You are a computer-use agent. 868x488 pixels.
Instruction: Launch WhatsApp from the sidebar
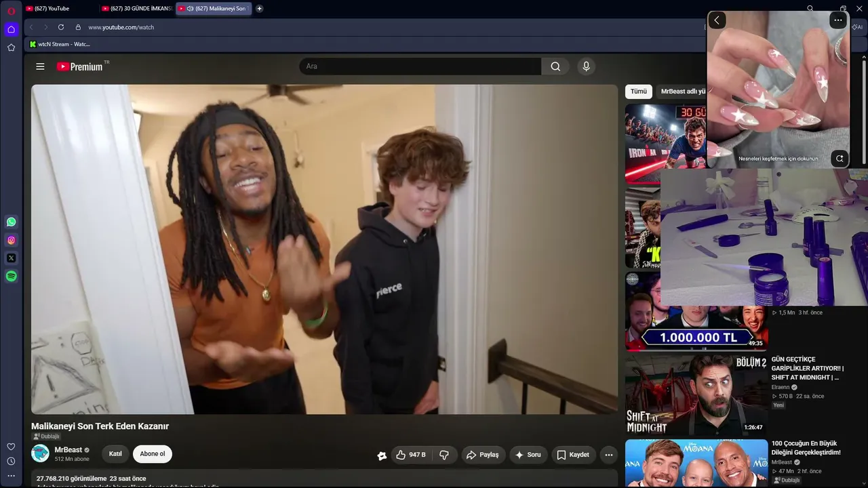11,222
